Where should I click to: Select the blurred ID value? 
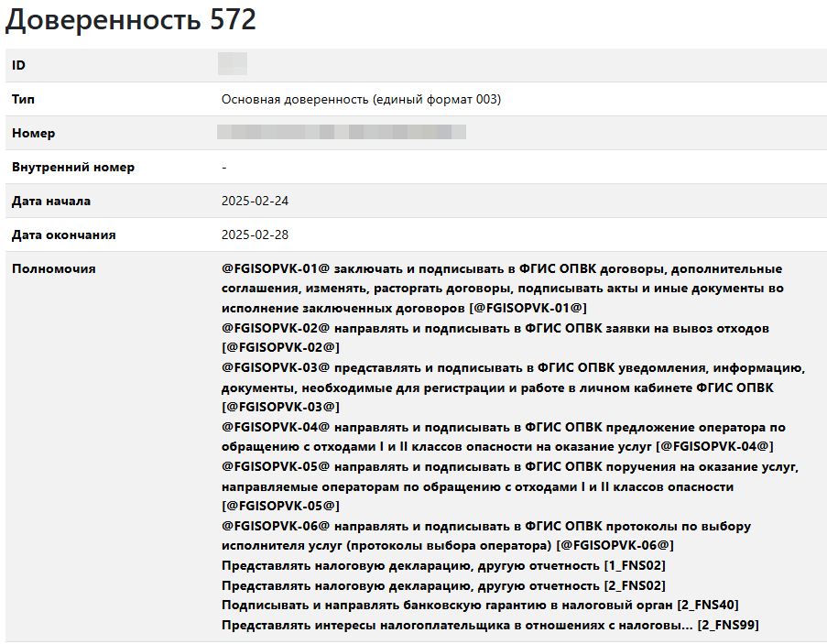[233, 65]
